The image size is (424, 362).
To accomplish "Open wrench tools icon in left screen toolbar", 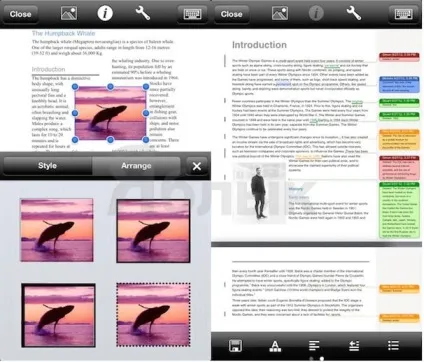I will point(143,13).
